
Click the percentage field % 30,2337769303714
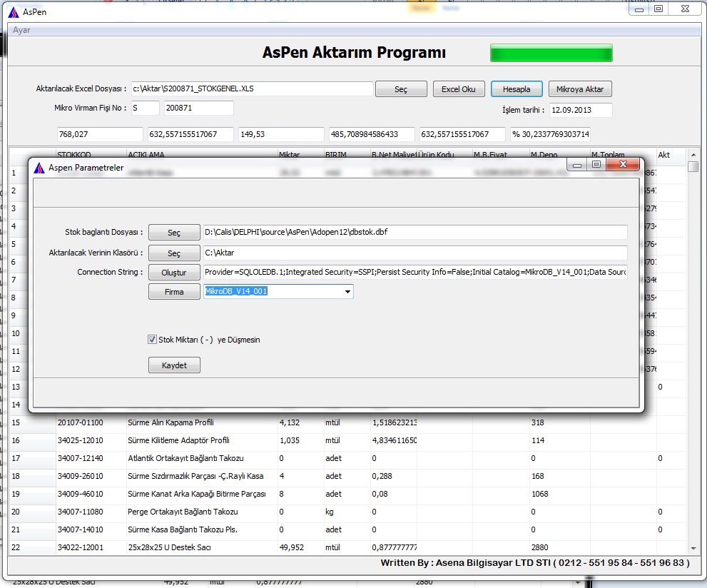pos(550,134)
